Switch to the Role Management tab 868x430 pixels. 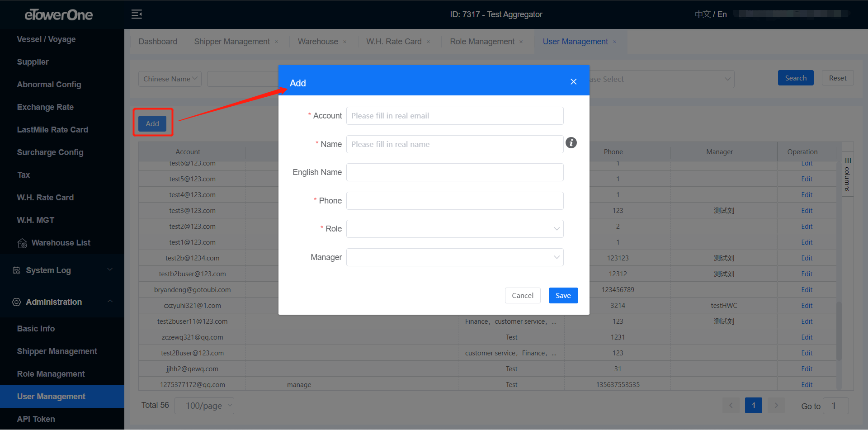pos(482,42)
